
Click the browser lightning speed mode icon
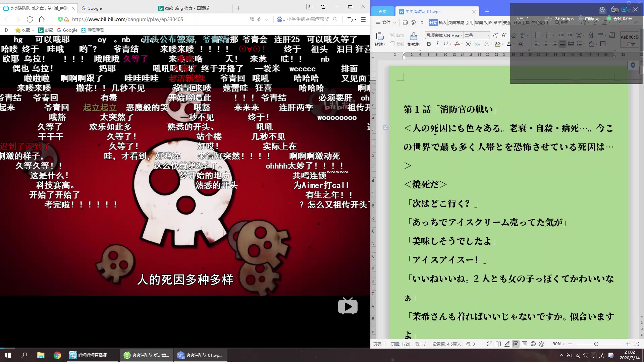pos(259,19)
